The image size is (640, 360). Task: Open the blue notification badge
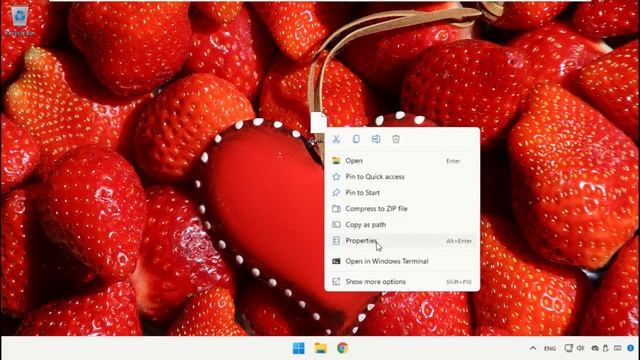[x=631, y=348]
